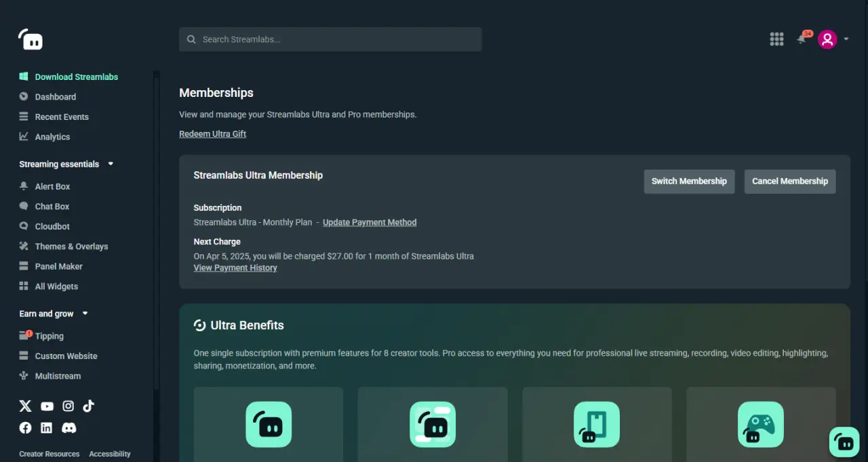Screen dimensions: 868x462
Task: Select the Streamlabs Desktop benefit card
Action: [x=269, y=424]
